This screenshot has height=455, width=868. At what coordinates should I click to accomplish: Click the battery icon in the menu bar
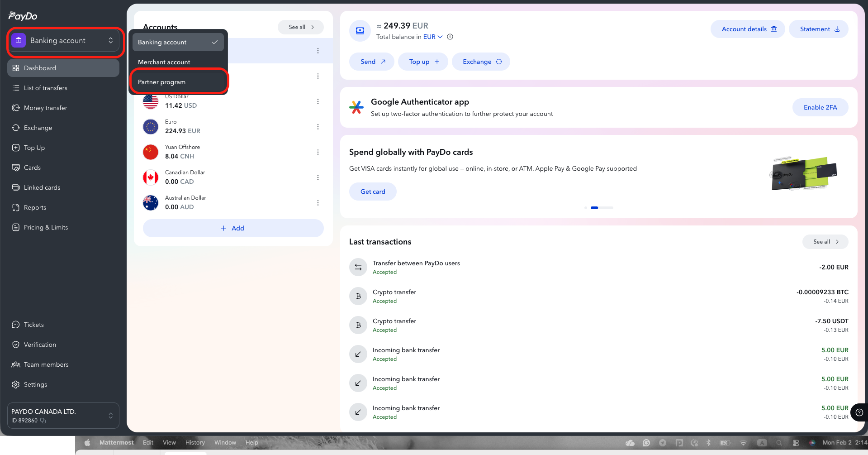tap(725, 443)
